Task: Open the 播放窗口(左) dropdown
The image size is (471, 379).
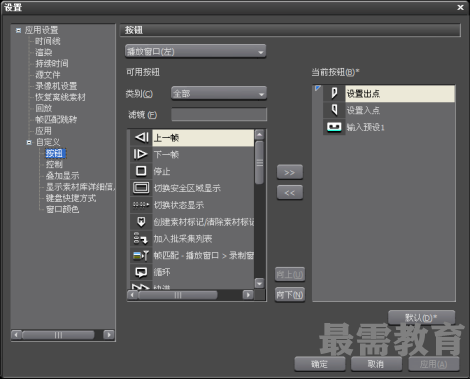Action: point(195,51)
